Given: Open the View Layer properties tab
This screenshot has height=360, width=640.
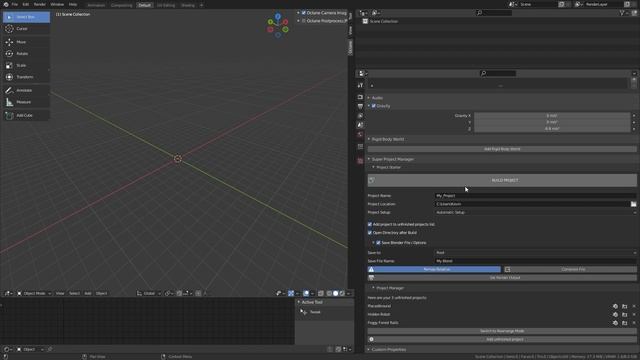Looking at the screenshot, I should pos(360,116).
